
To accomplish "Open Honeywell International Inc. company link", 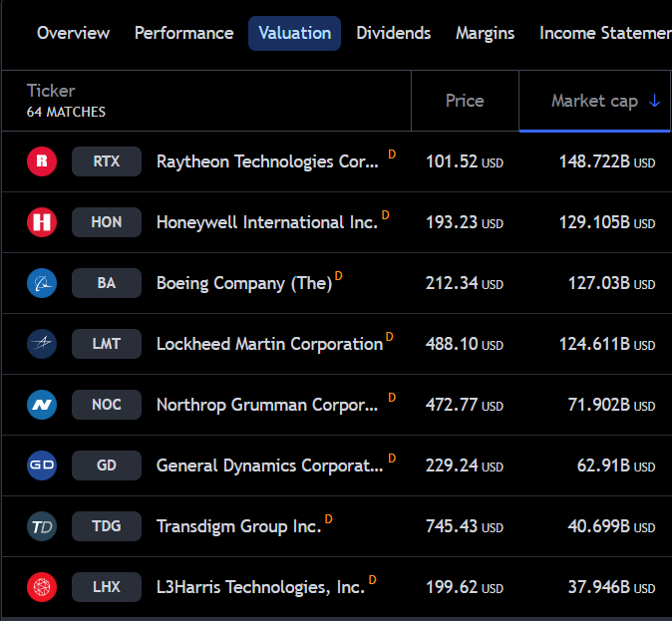I will click(266, 222).
